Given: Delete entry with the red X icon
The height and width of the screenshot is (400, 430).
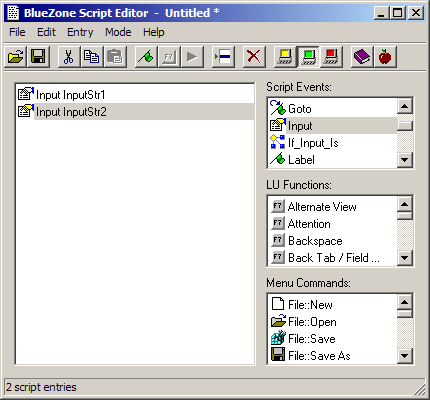Looking at the screenshot, I should (254, 57).
